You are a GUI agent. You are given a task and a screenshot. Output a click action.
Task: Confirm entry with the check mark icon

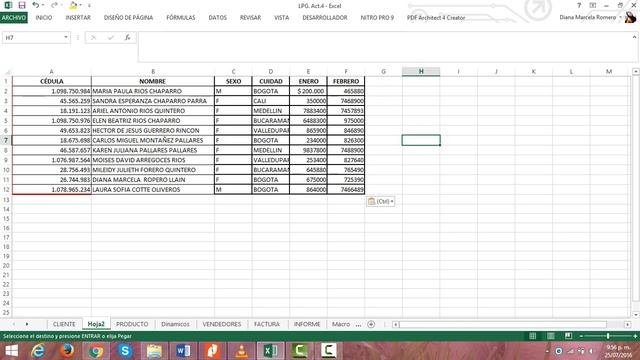pos(111,38)
